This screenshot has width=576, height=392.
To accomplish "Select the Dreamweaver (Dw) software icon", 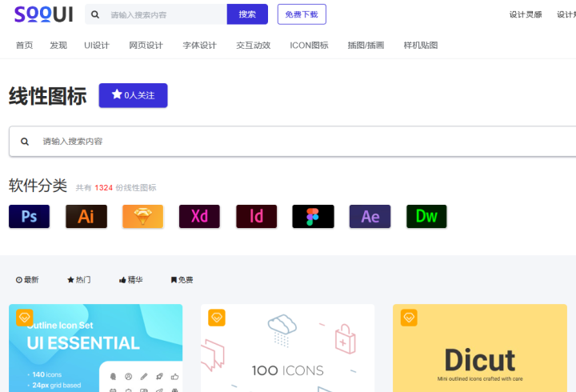I will pos(426,216).
